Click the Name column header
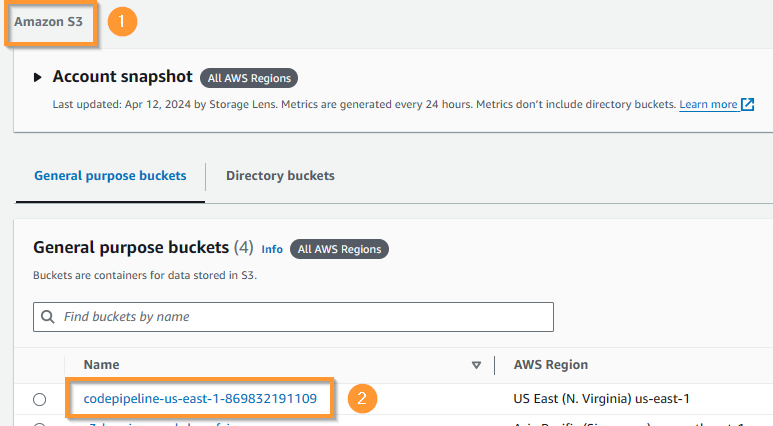The height and width of the screenshot is (426, 773). pos(102,365)
